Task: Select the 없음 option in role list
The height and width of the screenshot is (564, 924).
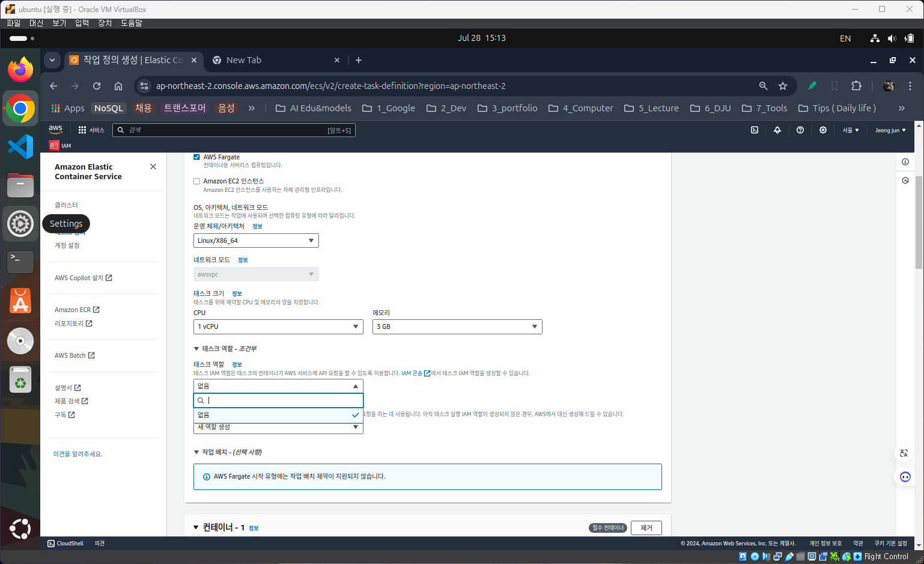Action: (x=278, y=415)
